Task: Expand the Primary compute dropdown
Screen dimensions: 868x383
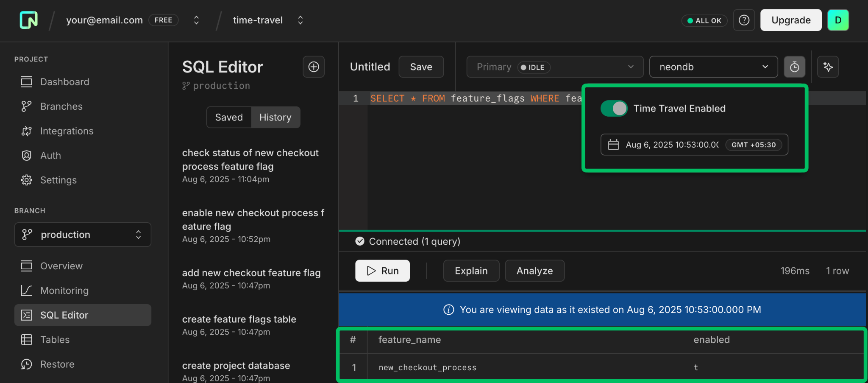Action: (555, 67)
